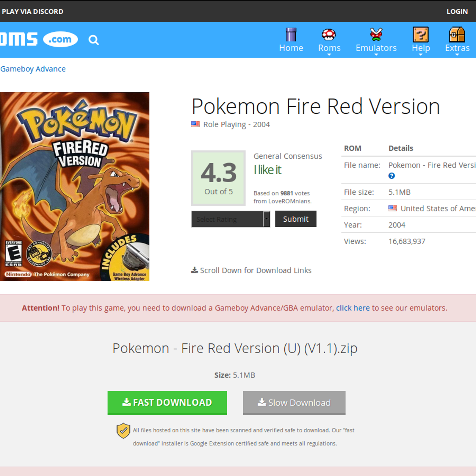Open the Select Rating dropdown
476x476 pixels.
coord(231,219)
